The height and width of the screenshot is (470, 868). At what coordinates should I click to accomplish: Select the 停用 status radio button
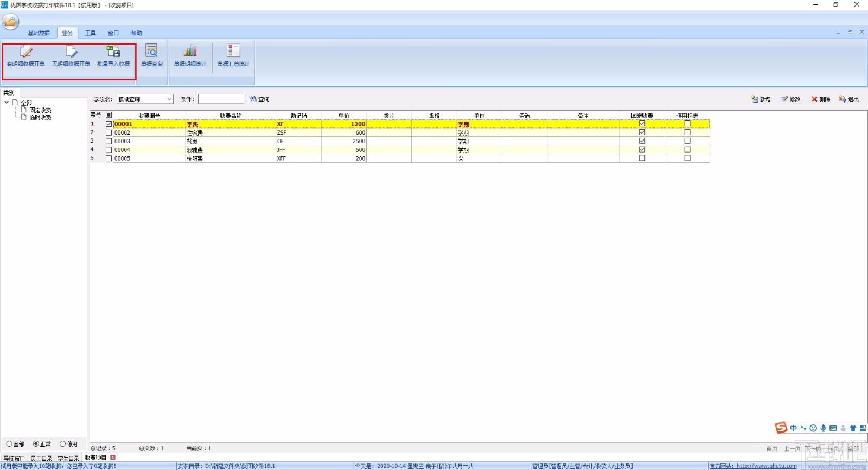(x=62, y=444)
